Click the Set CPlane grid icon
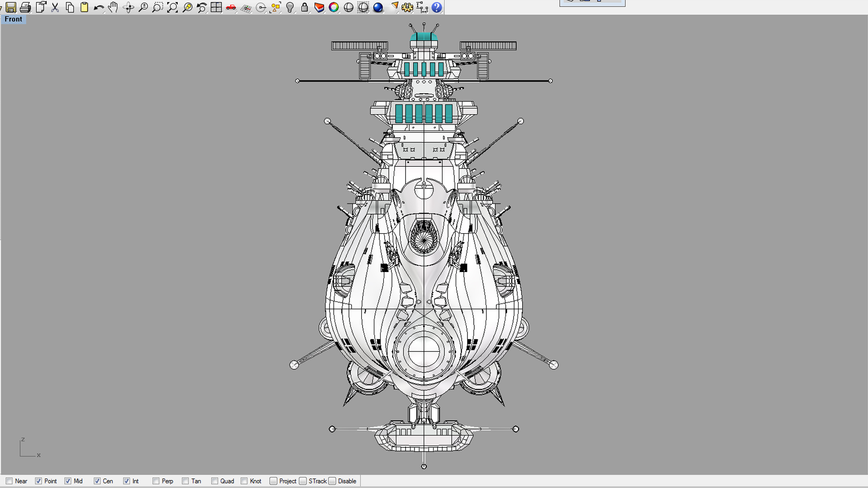The width and height of the screenshot is (868, 488). point(246,7)
